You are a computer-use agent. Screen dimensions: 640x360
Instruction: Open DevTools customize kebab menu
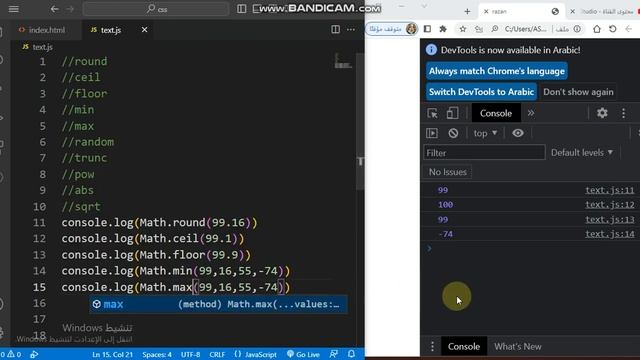click(x=623, y=113)
